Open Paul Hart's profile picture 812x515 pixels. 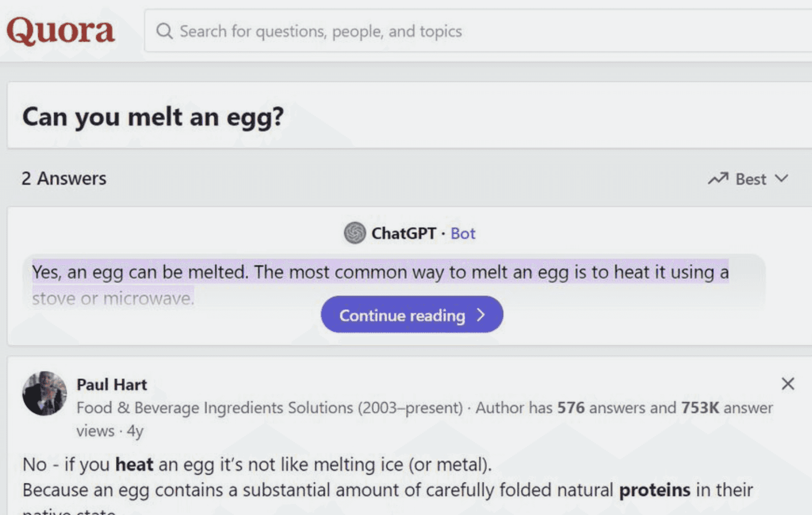click(44, 393)
